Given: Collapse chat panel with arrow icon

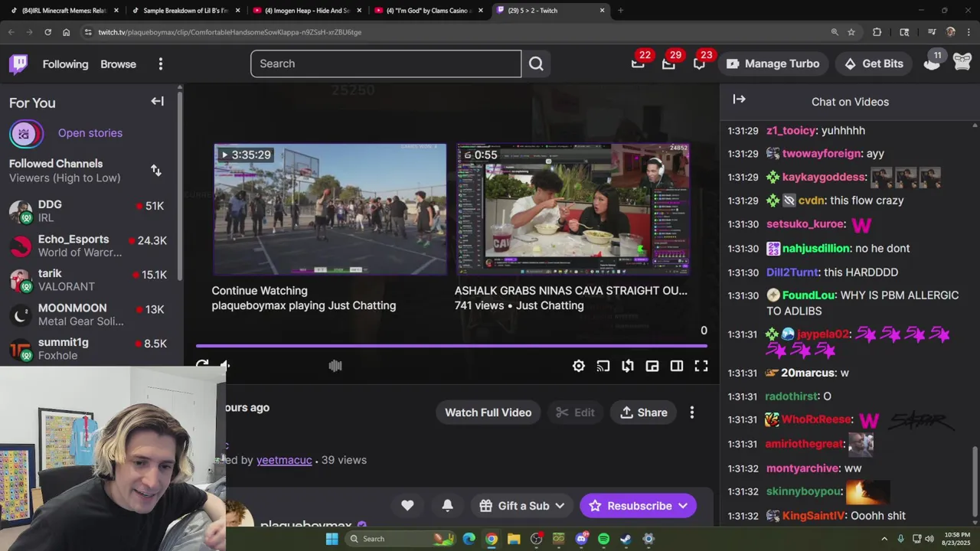Looking at the screenshot, I should point(739,99).
